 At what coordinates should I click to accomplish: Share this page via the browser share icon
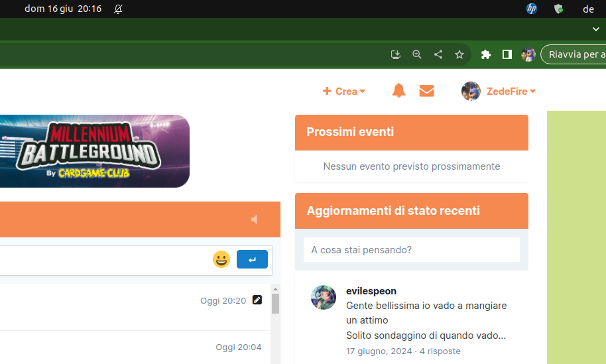tap(438, 54)
